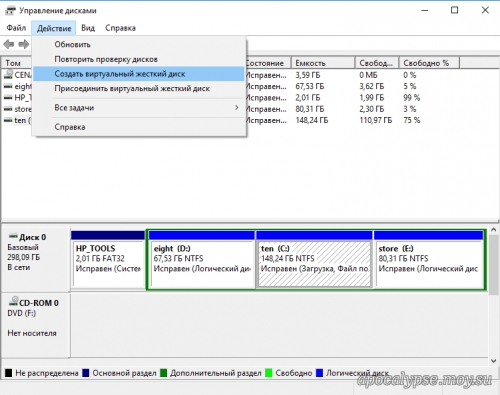
Task: Maximize the Управление дисками window
Action: pos(454,10)
